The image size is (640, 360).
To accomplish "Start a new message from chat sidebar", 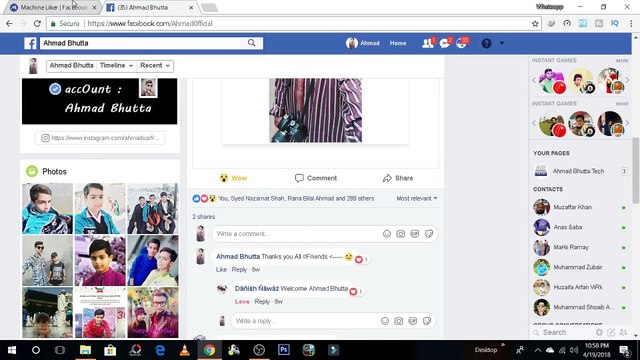I will (611, 333).
